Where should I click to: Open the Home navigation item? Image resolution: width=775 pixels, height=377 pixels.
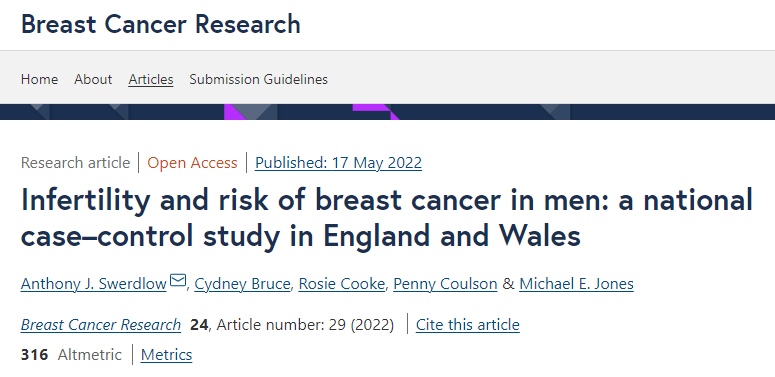[x=40, y=80]
